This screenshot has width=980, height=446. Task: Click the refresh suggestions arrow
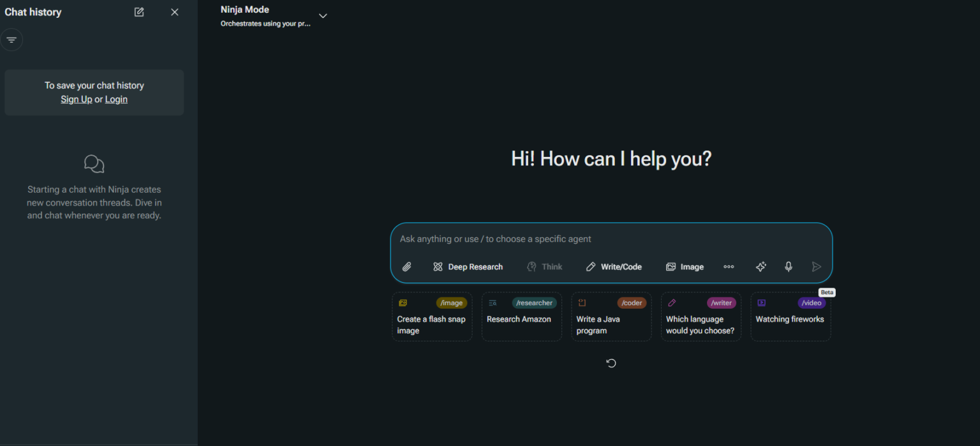[x=611, y=362]
